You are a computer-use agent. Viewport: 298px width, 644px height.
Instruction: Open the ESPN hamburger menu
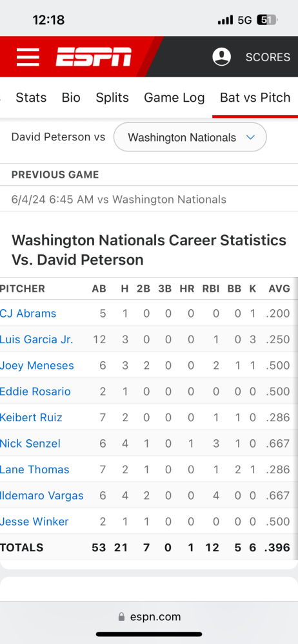coord(28,57)
